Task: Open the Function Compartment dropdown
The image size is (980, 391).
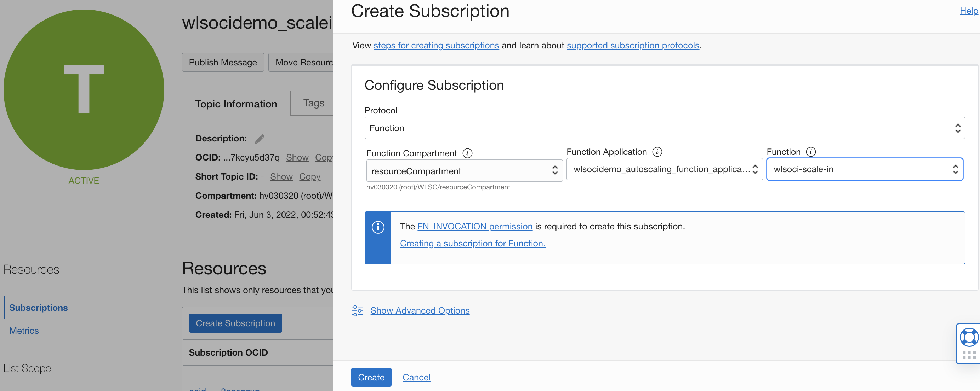Action: [x=464, y=171]
